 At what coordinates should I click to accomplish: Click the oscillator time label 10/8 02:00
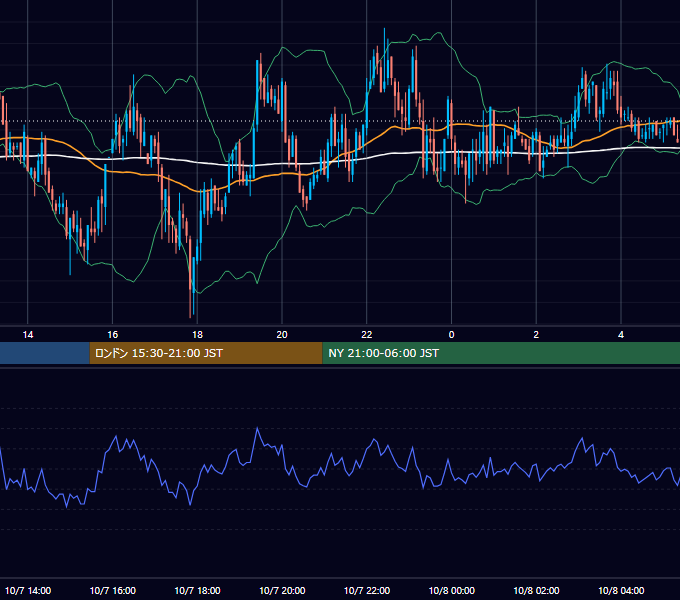click(536, 590)
